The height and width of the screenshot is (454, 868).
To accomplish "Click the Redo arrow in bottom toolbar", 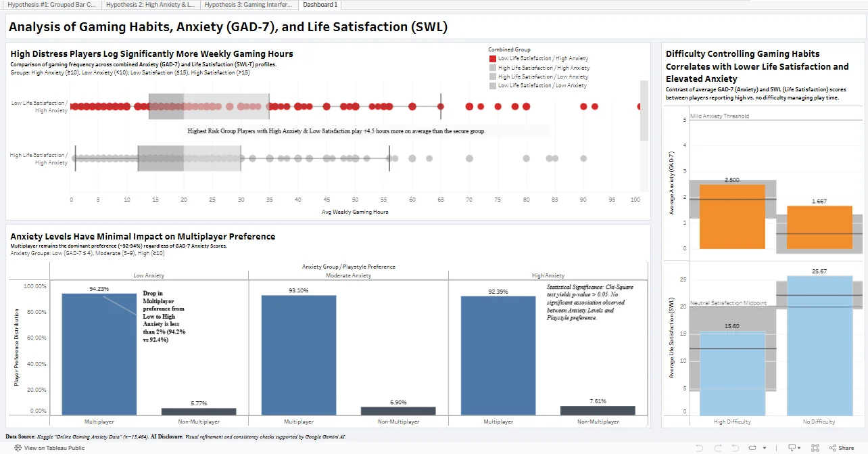I will pyautogui.click(x=718, y=448).
